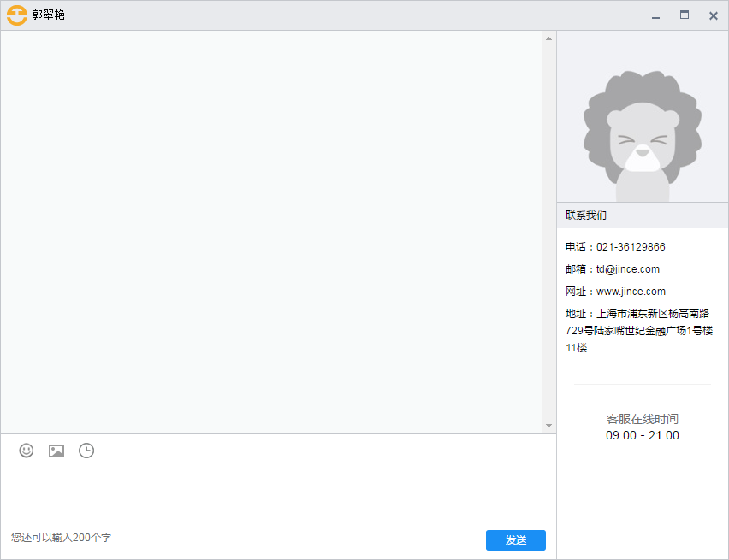Viewport: 729px width, 560px height.
Task: Click the website www.jince.com
Action: click(631, 292)
